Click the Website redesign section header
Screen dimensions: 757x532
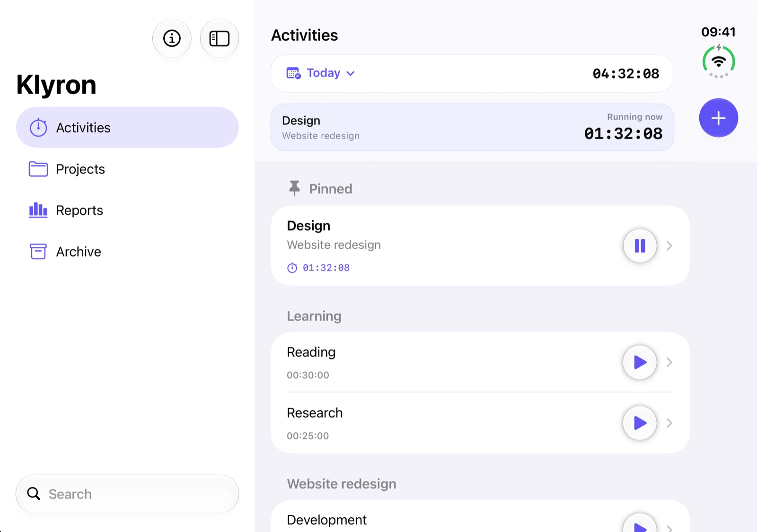pos(342,484)
